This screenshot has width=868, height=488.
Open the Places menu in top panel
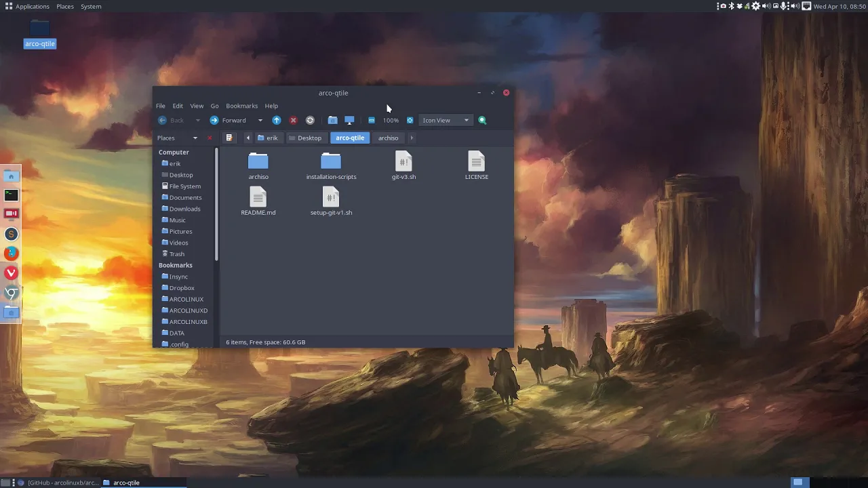click(65, 6)
